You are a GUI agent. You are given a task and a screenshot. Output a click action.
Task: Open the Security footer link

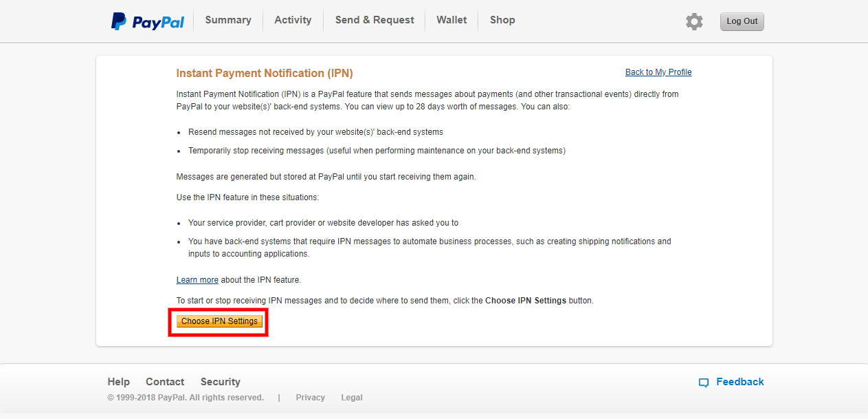coord(221,382)
